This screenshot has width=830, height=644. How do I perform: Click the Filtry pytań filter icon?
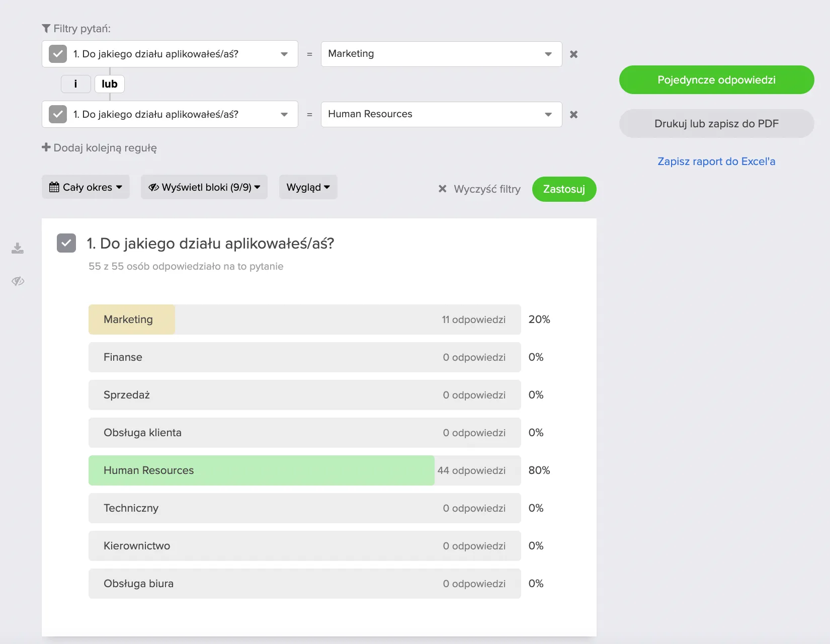tap(46, 29)
